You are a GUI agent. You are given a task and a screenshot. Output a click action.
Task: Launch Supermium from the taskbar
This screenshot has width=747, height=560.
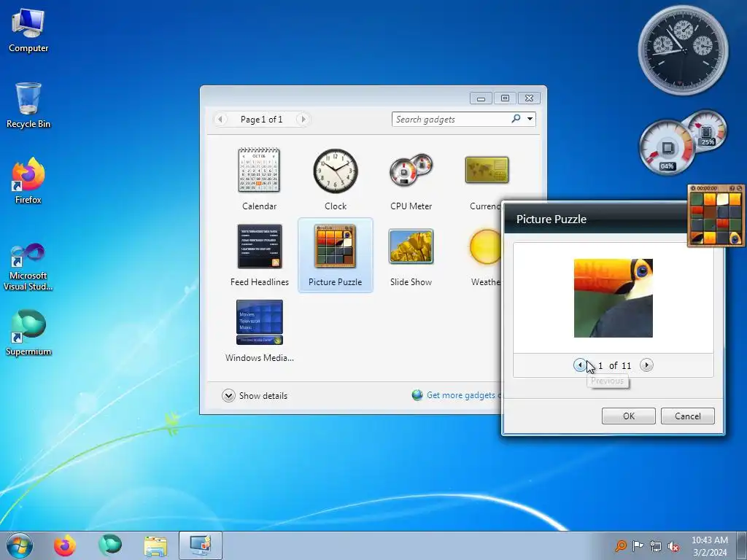[x=110, y=545]
